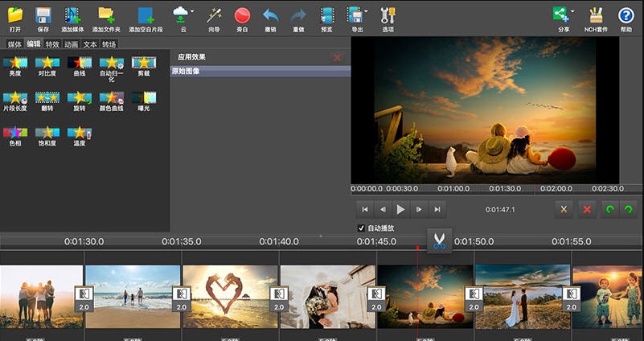The height and width of the screenshot is (341, 644).
Task: Rotate the clip clockwise with the green arrow
Action: point(628,210)
